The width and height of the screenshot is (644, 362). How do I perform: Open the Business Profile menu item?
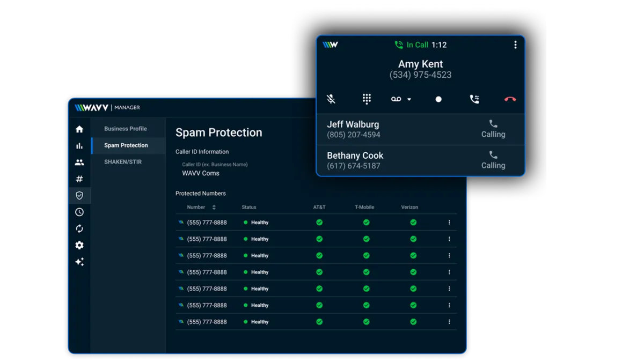[x=126, y=129]
